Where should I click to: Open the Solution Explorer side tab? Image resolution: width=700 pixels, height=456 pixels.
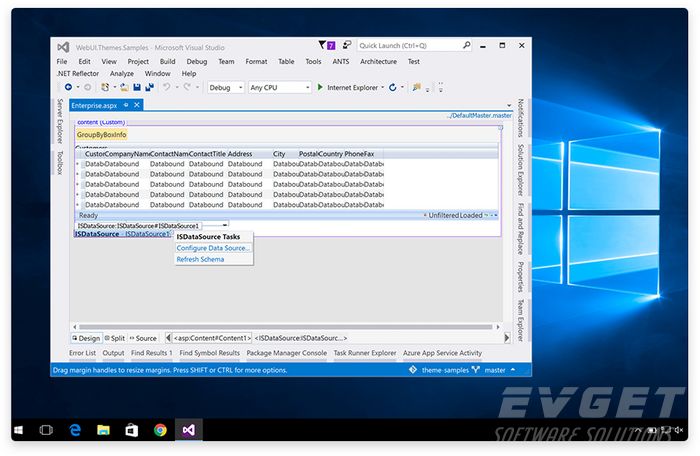(520, 170)
